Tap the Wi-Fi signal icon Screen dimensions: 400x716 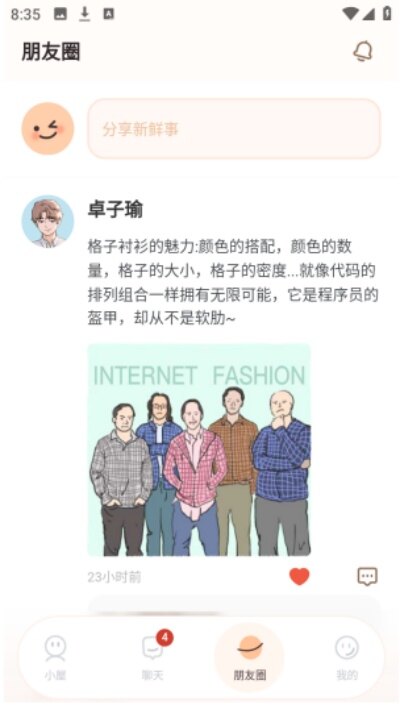tap(350, 14)
